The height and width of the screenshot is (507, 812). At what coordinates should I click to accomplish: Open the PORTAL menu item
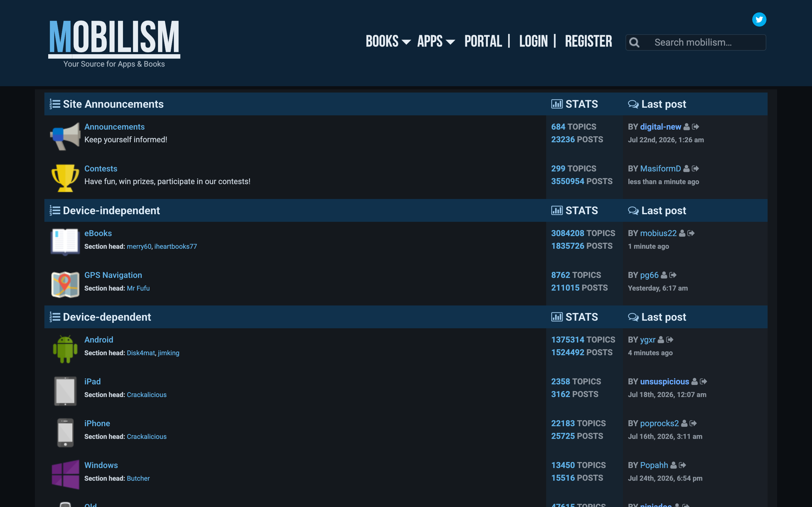click(x=483, y=42)
